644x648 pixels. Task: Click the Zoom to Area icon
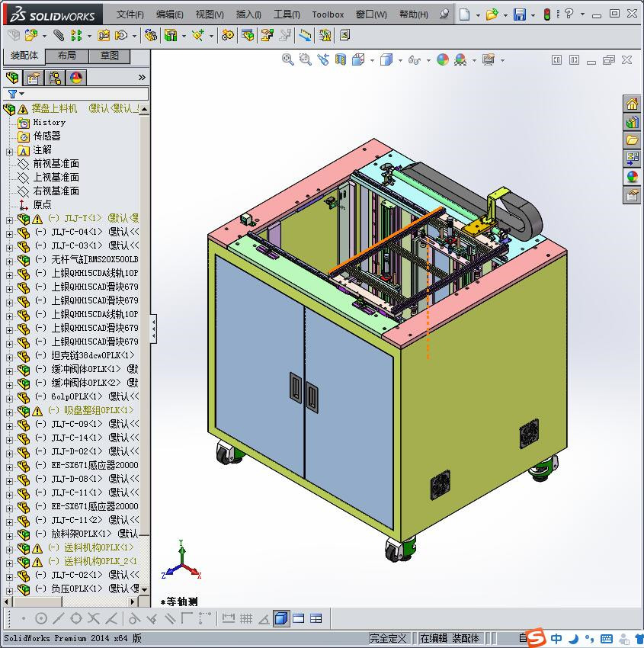(x=306, y=60)
